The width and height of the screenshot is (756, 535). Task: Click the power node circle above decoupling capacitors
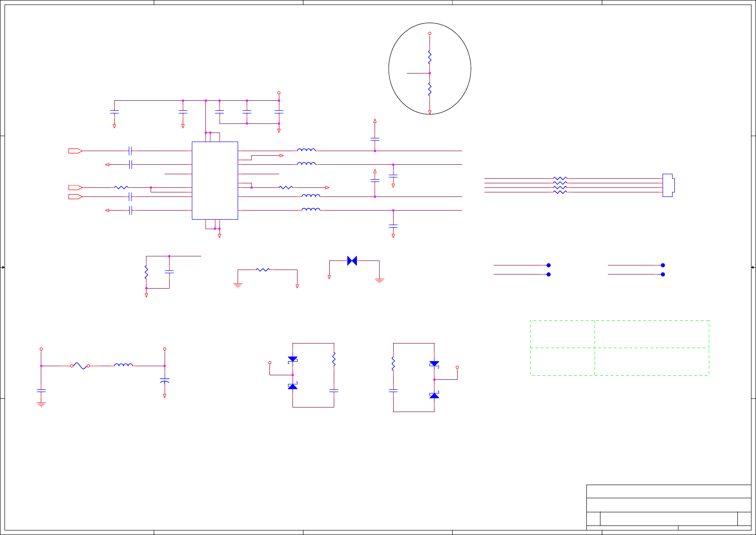tap(279, 93)
